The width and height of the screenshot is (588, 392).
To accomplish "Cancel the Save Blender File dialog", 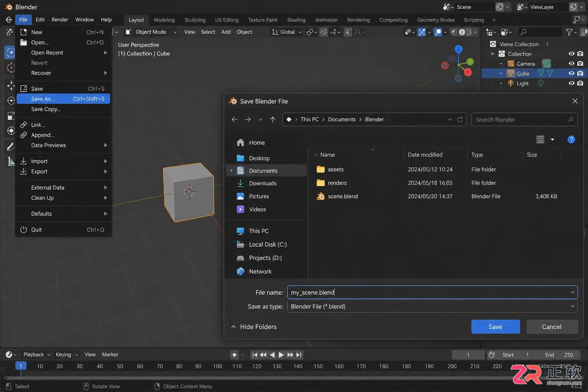I will pos(552,327).
